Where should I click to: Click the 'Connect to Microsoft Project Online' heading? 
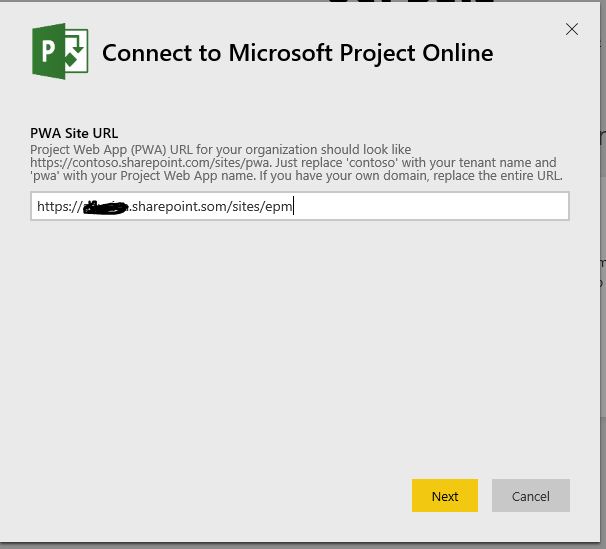point(298,53)
